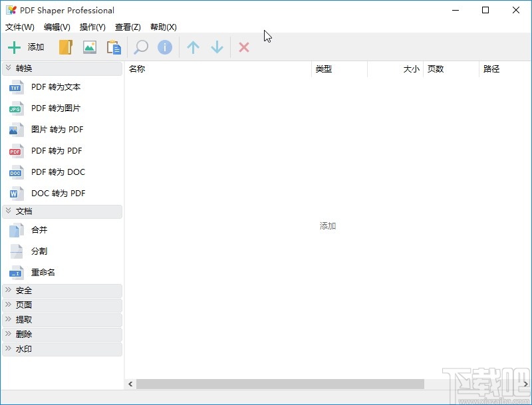Maximize the PDF Shaper window
This screenshot has height=405, width=532.
click(485, 10)
